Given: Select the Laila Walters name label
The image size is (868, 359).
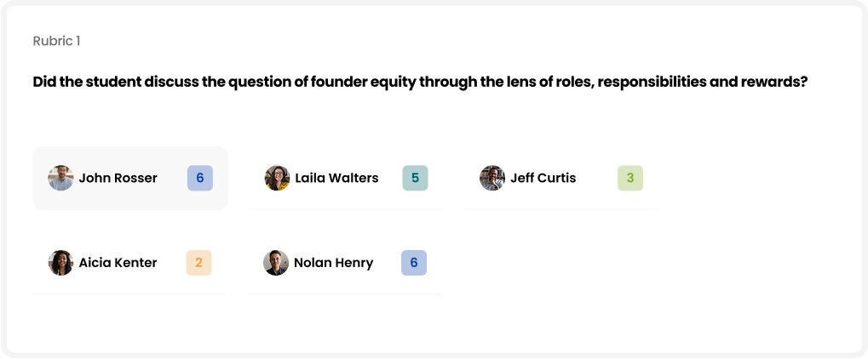Looking at the screenshot, I should point(336,178).
